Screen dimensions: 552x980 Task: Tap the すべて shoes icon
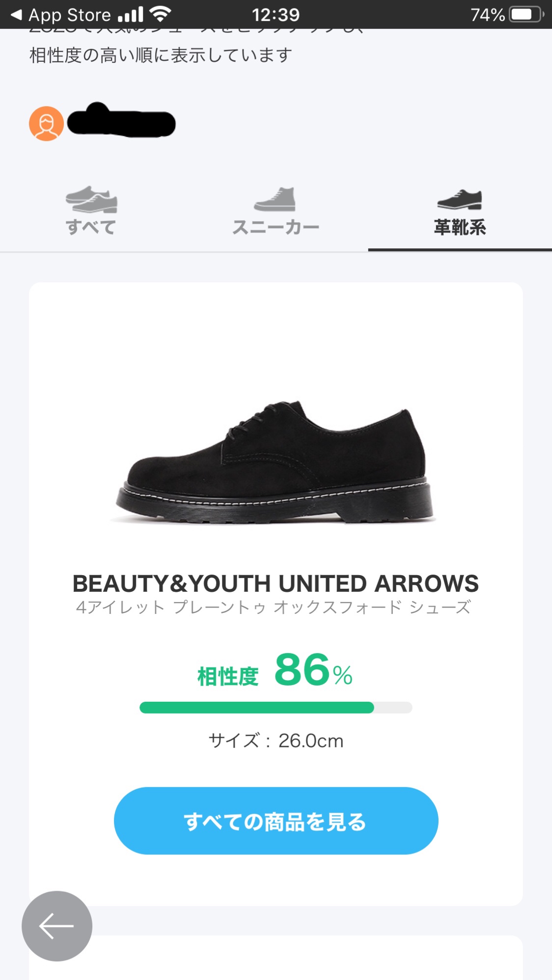point(91,199)
